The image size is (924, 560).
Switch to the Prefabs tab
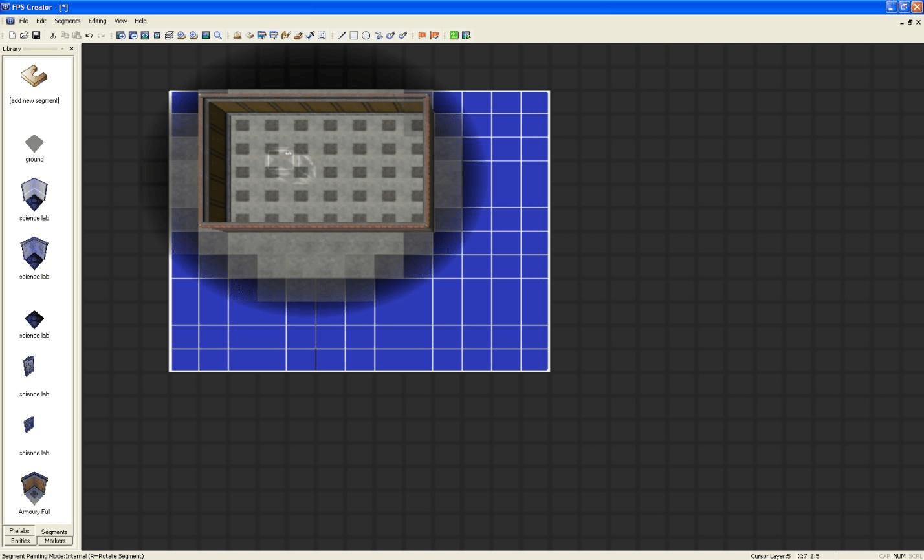19,531
